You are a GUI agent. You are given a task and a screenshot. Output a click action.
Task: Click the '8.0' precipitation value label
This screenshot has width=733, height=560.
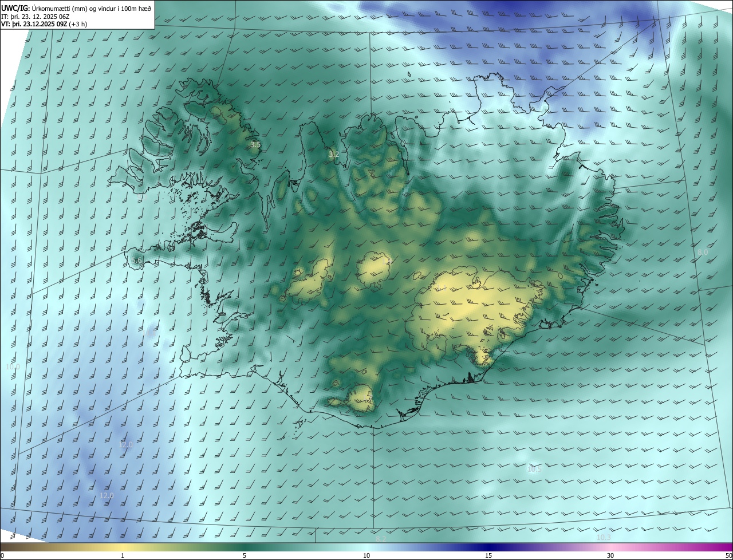click(x=703, y=252)
